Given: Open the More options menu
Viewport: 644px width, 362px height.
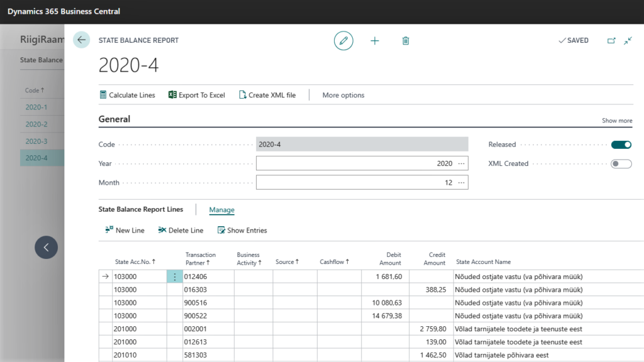Looking at the screenshot, I should tap(343, 95).
